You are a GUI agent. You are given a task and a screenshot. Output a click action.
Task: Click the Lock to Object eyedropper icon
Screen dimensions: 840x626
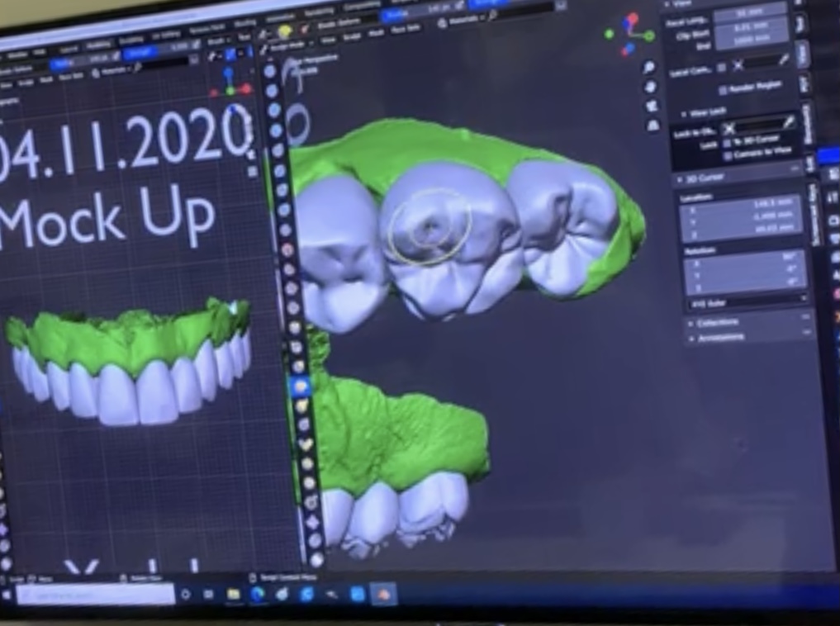[x=788, y=123]
